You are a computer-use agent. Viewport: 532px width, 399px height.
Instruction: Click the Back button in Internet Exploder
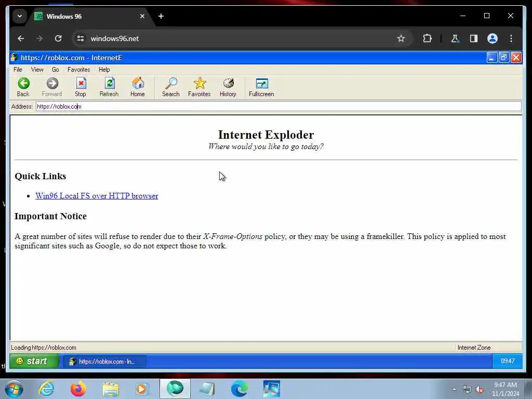pyautogui.click(x=23, y=87)
